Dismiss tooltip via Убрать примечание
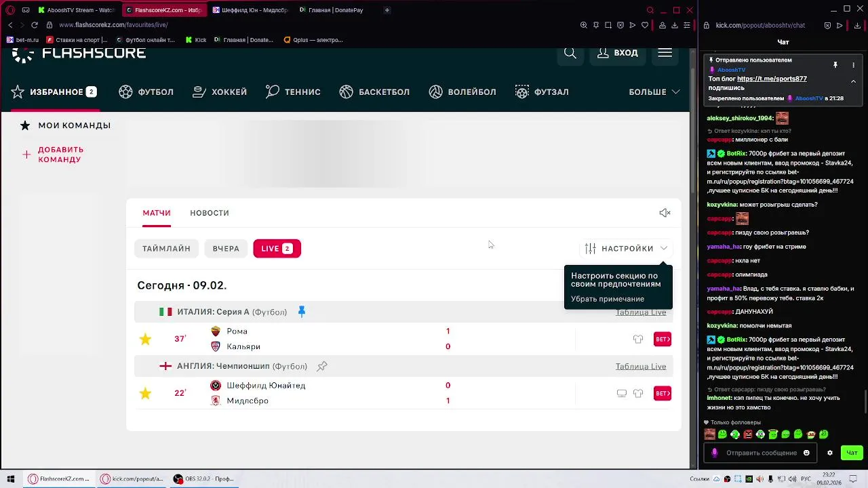Screen dimensions: 868x488 (x=608, y=299)
